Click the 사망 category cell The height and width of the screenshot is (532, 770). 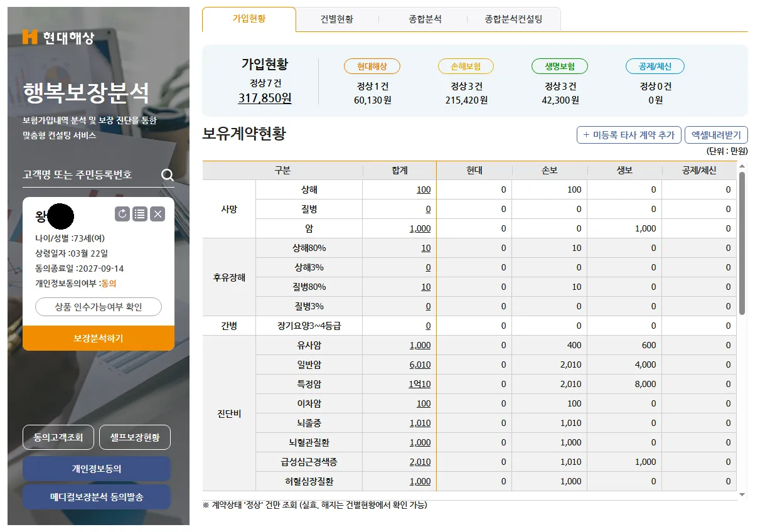pos(229,209)
